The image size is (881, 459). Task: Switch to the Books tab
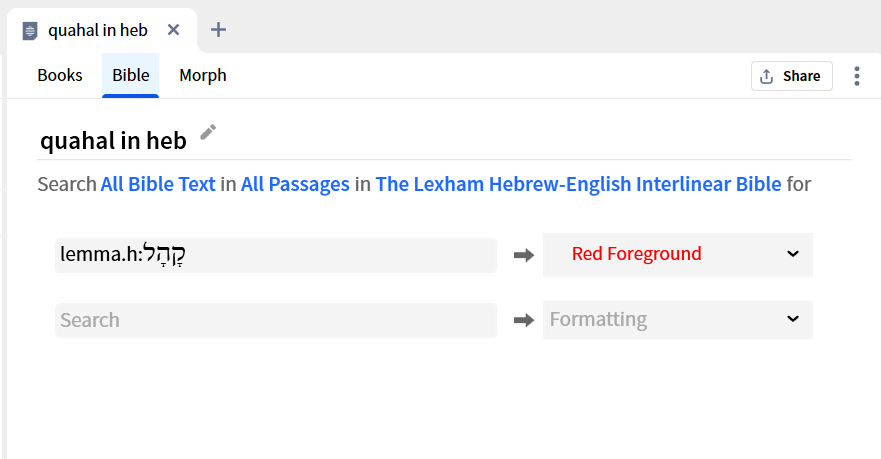coord(60,75)
